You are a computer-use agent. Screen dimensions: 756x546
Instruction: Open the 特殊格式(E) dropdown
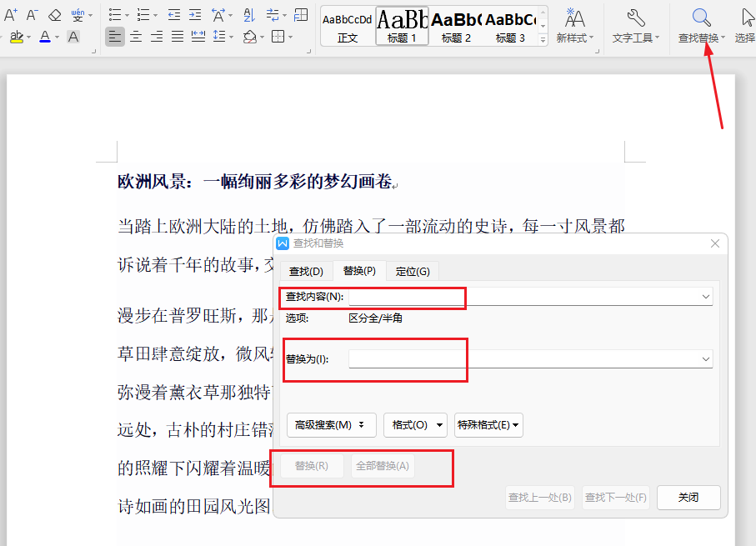488,425
